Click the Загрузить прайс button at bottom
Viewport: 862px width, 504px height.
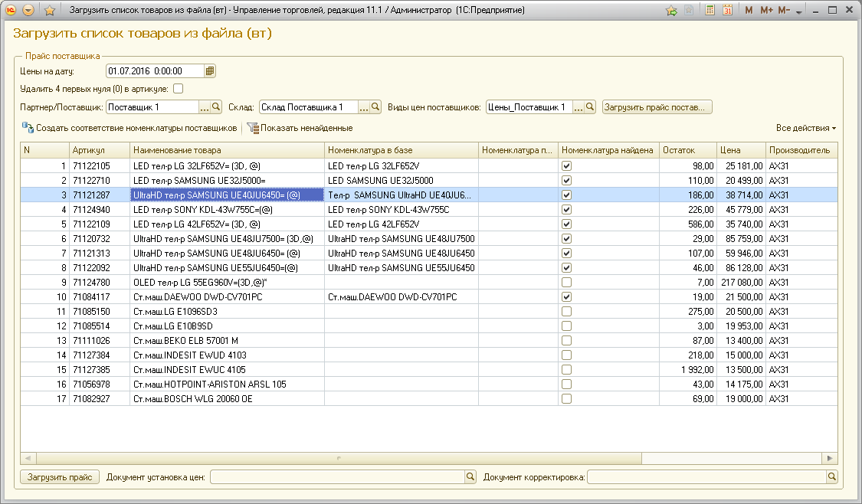(60, 477)
